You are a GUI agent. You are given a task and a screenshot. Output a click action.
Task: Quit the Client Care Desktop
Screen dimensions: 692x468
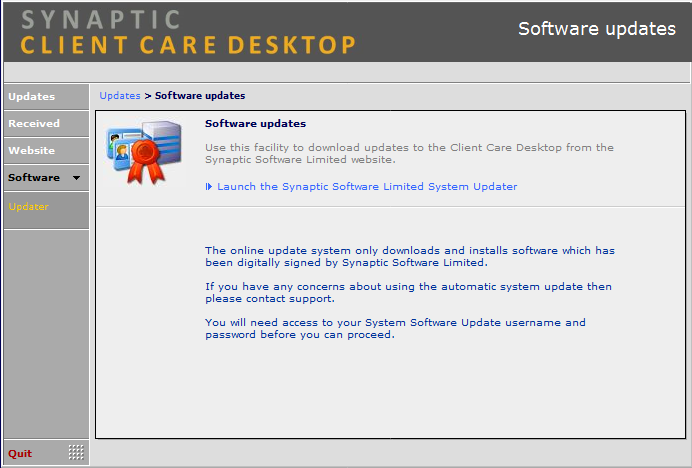pyautogui.click(x=20, y=453)
